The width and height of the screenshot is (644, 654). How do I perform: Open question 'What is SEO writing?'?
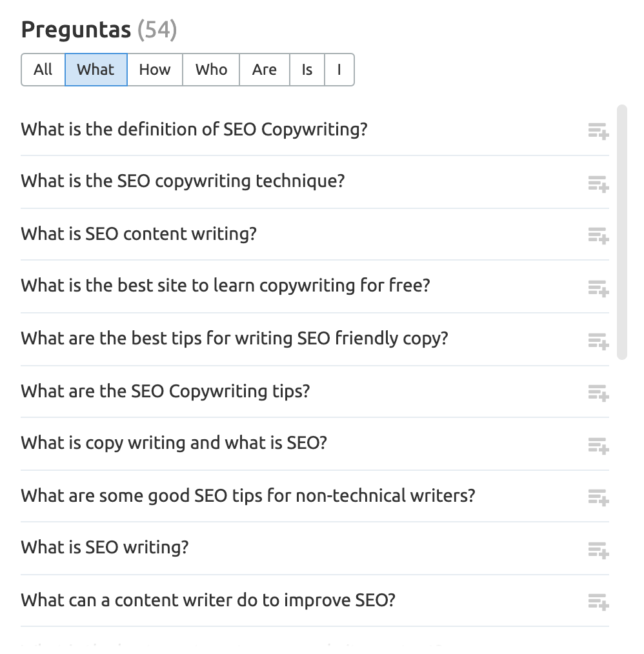click(x=105, y=548)
